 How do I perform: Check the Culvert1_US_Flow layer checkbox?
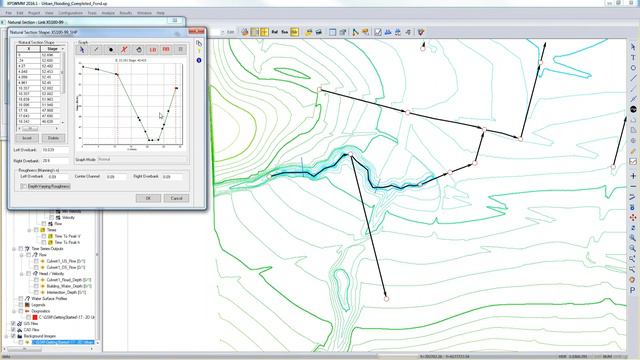[36, 261]
